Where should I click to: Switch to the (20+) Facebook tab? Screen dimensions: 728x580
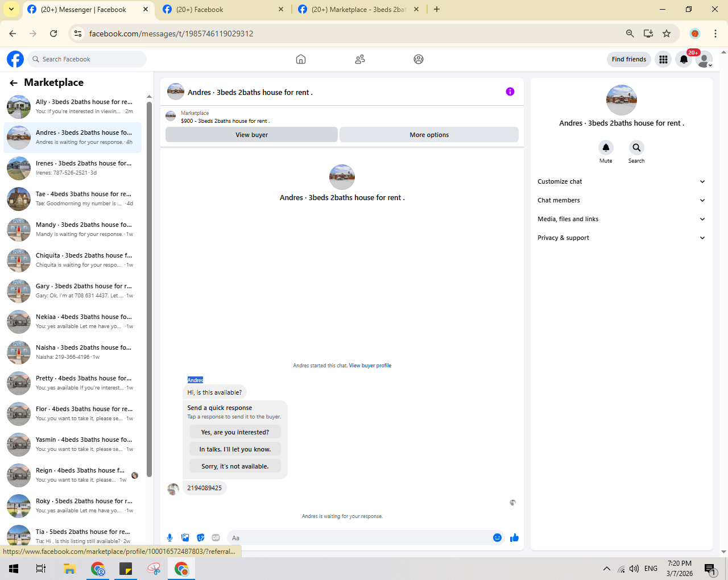tap(223, 10)
